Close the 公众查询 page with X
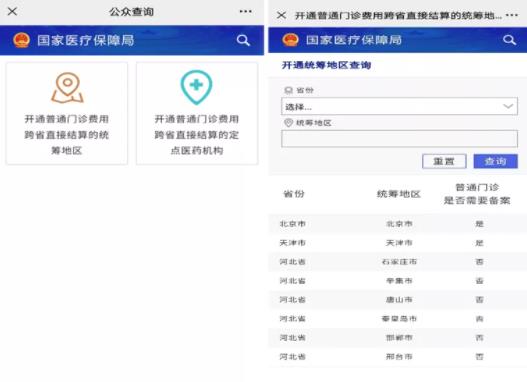Image resolution: width=527 pixels, height=382 pixels. click(x=12, y=11)
